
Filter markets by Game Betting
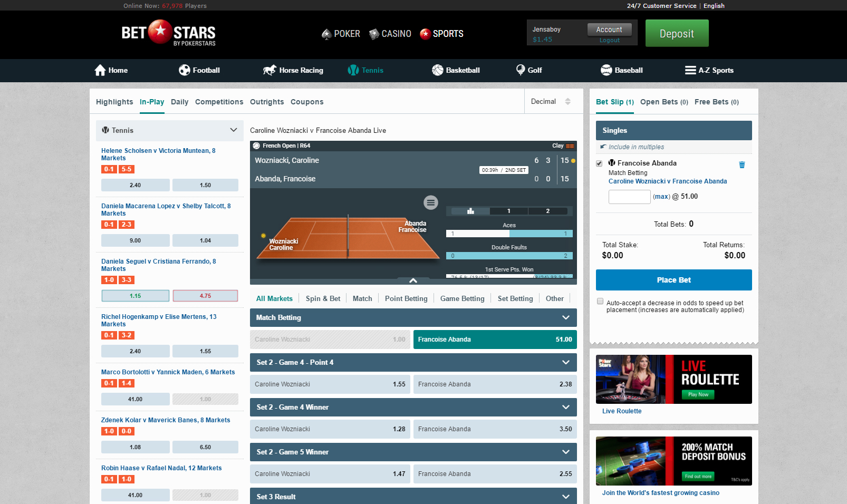(463, 298)
